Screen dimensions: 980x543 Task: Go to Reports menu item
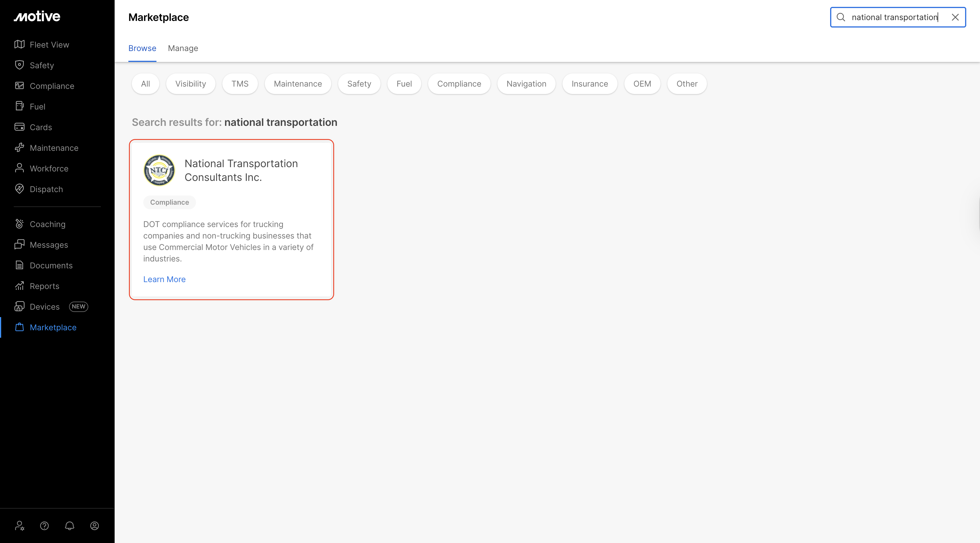pyautogui.click(x=44, y=286)
